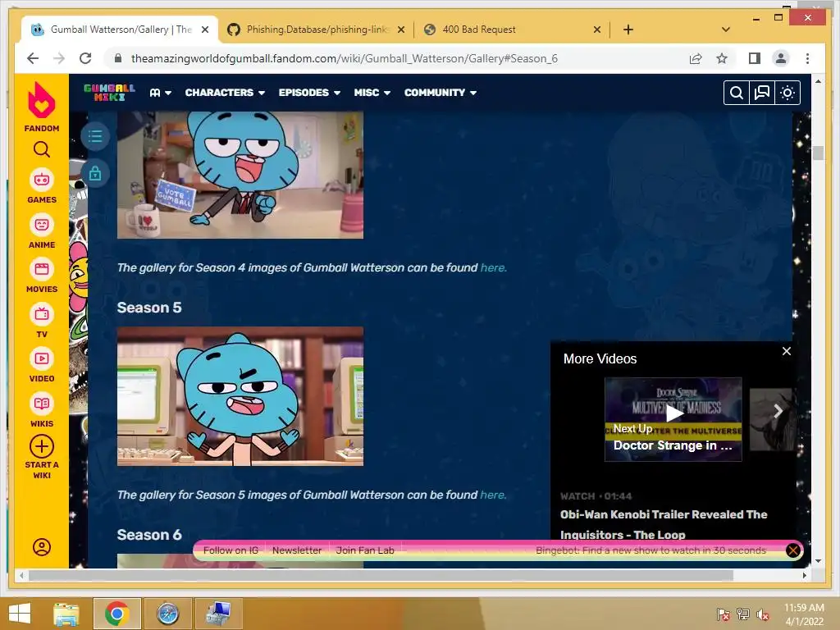Open Safari compass icon in taskbar
Screen dimensions: 840x630
167,614
